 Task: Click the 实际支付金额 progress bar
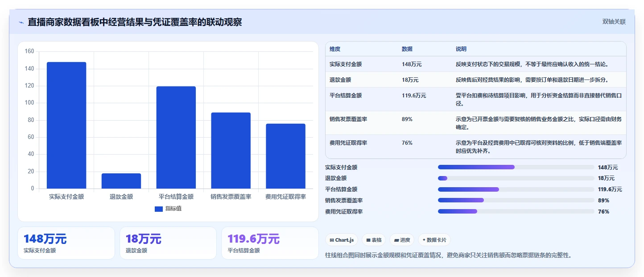click(x=516, y=167)
